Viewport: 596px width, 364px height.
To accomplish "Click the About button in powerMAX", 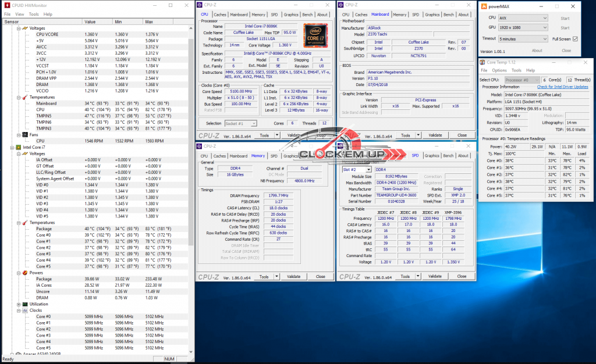I will coord(537,51).
